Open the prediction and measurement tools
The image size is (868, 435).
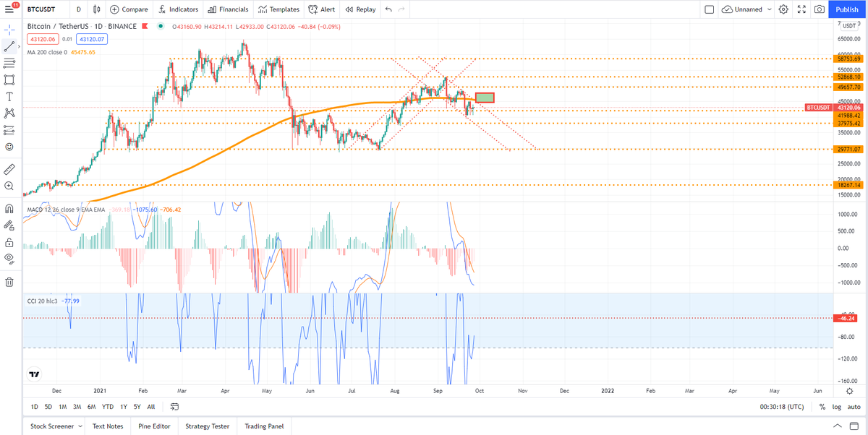9,130
